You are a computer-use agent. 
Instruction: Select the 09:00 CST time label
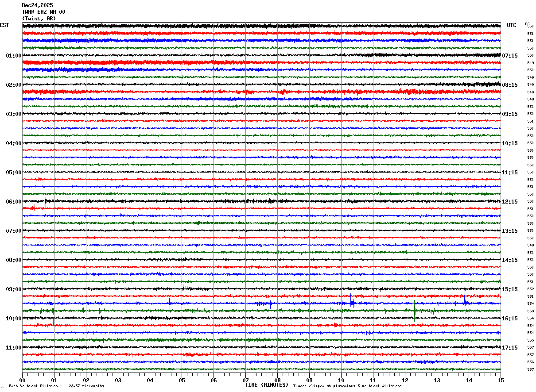(14, 289)
